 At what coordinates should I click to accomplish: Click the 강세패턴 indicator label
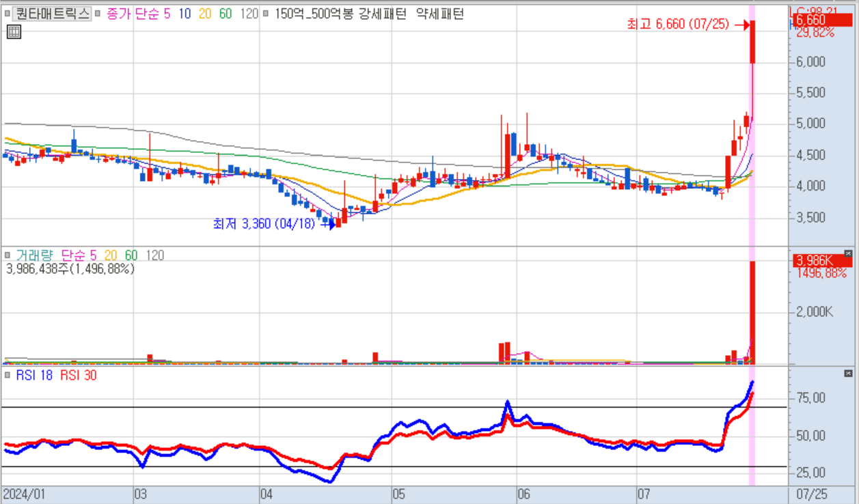coord(382,14)
